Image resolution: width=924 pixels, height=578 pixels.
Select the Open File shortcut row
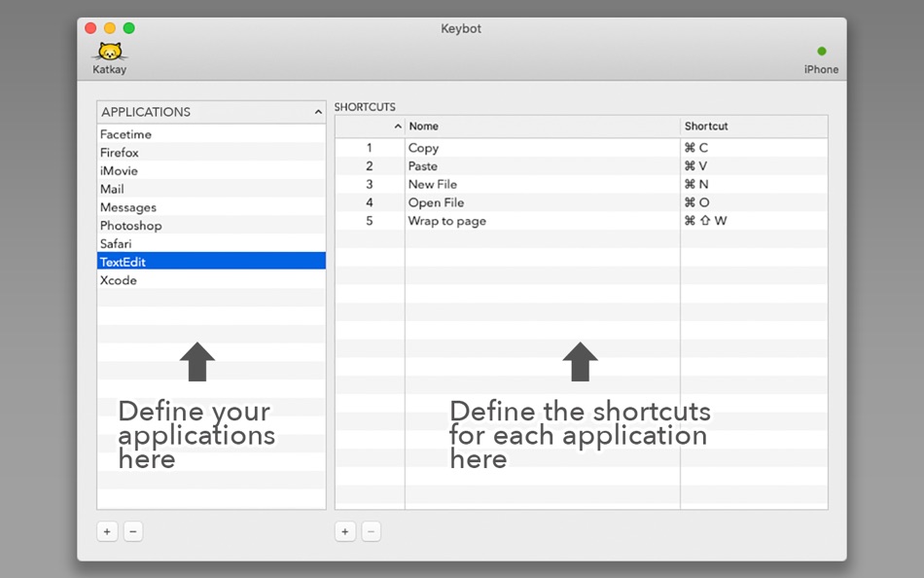coord(582,202)
